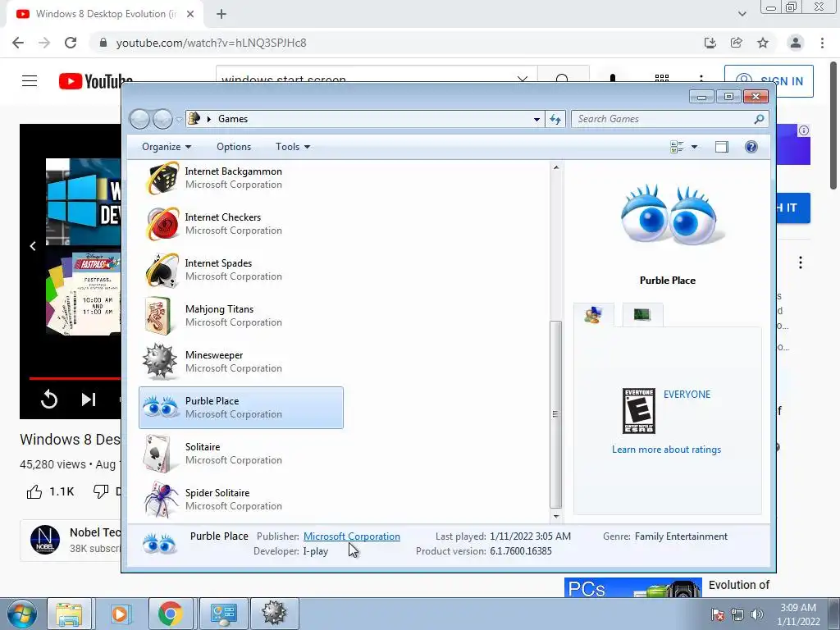Viewport: 840px width, 630px height.
Task: Click the Microsoft Corporation publisher link
Action: pos(351,536)
